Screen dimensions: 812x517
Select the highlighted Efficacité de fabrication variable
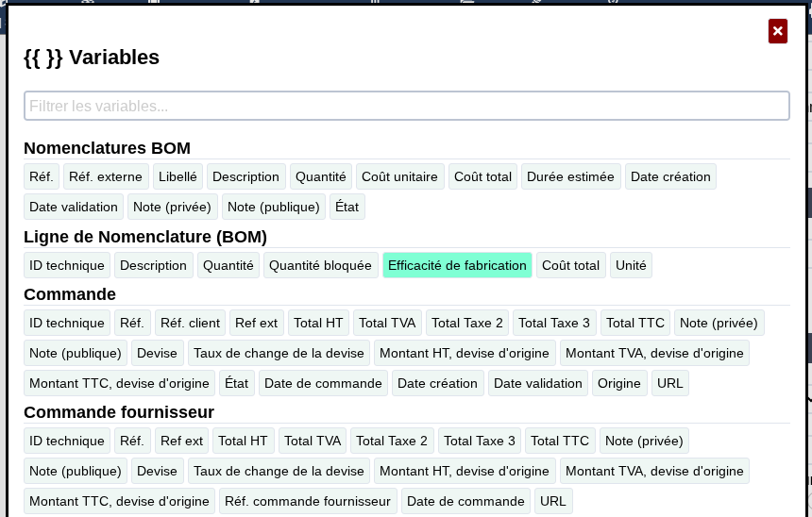tap(457, 265)
